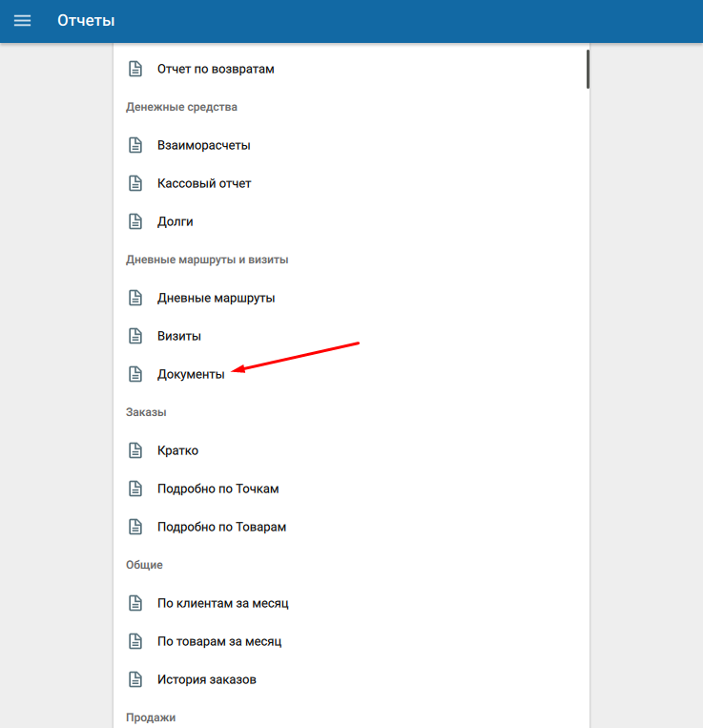Select Кассовый отчет from the list
The height and width of the screenshot is (728, 703).
pos(204,183)
